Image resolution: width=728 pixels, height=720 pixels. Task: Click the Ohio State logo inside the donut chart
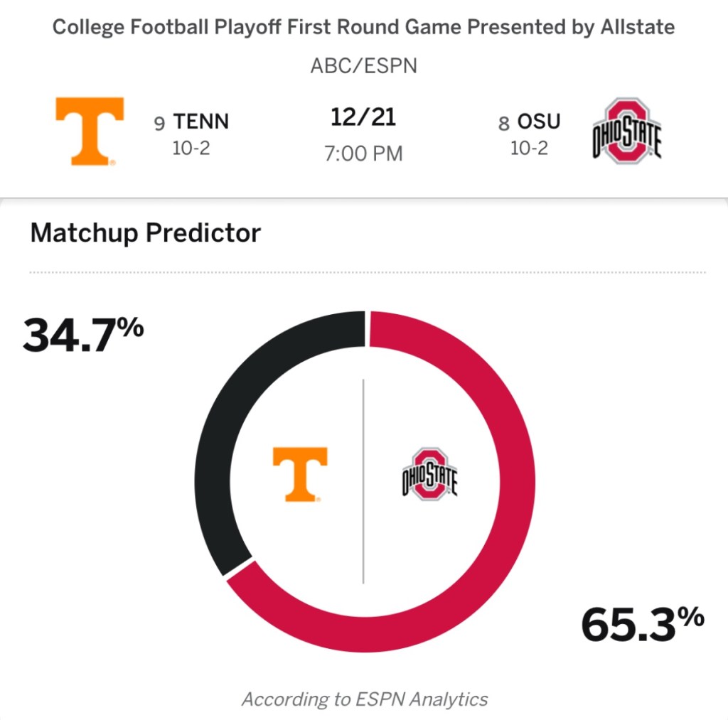pos(429,474)
